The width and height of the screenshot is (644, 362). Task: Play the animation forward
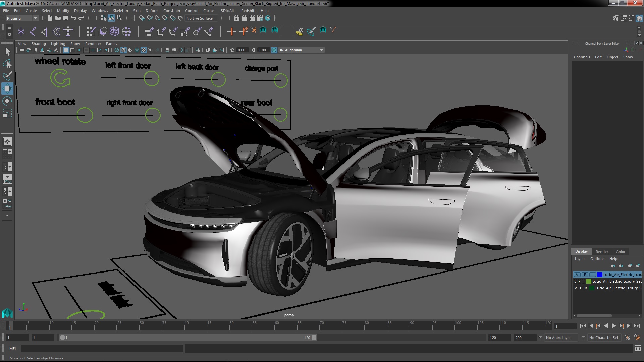pos(613,326)
